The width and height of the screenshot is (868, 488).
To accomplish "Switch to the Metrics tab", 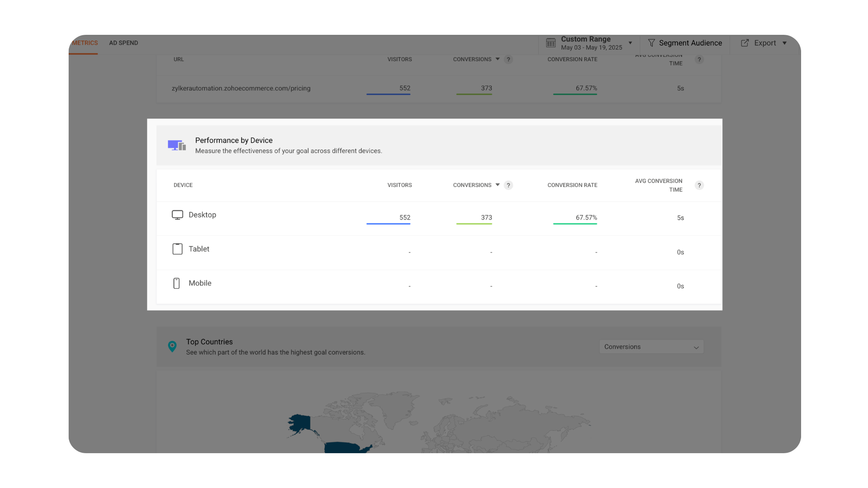I will pos(85,43).
